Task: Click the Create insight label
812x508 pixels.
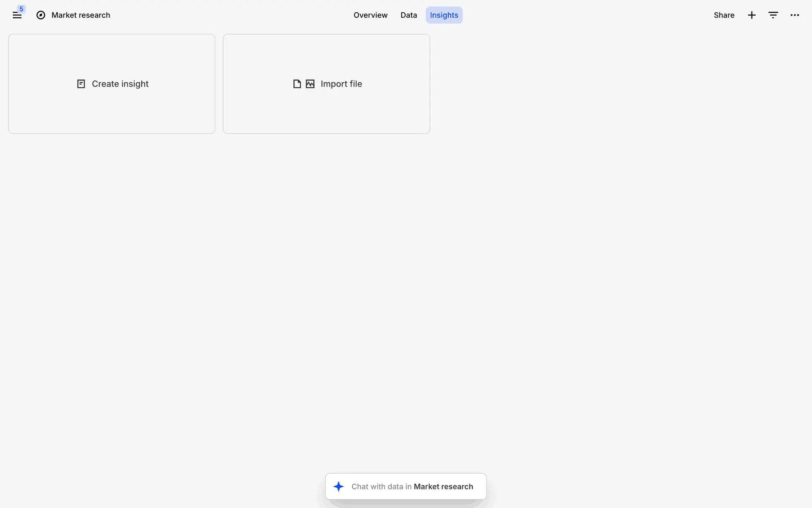Action: tap(120, 84)
